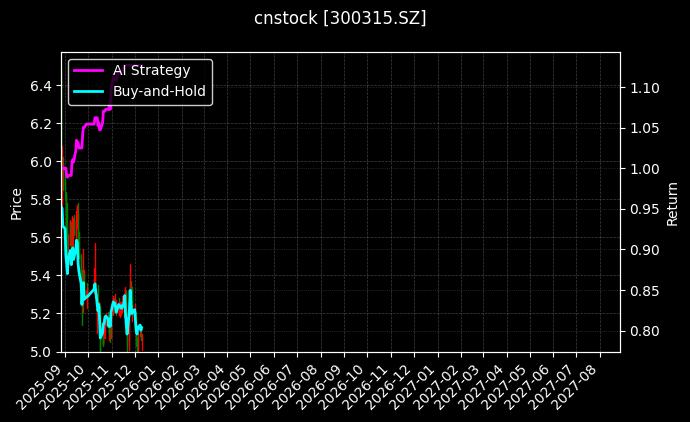Viewport: 690px width, 422px height.
Task: Click the 2025-09 date label
Action: (40, 386)
